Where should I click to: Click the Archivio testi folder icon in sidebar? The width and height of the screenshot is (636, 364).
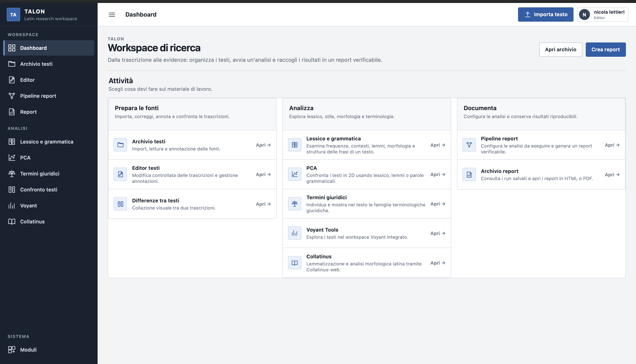click(12, 64)
